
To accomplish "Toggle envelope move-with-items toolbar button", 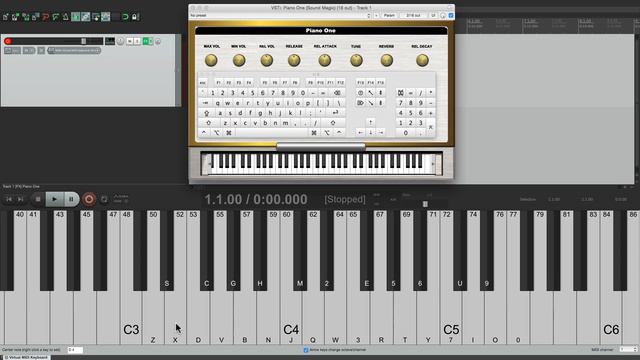I will click(106, 17).
